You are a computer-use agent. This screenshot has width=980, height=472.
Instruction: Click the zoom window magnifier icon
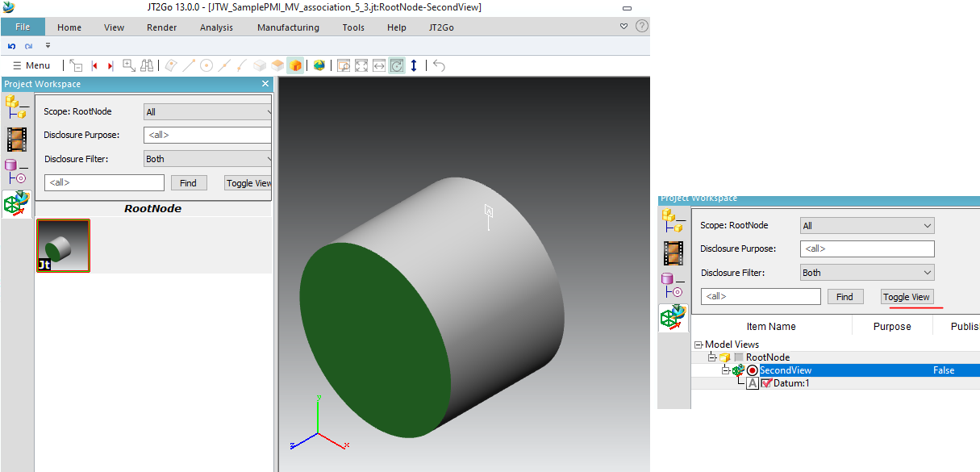point(344,65)
